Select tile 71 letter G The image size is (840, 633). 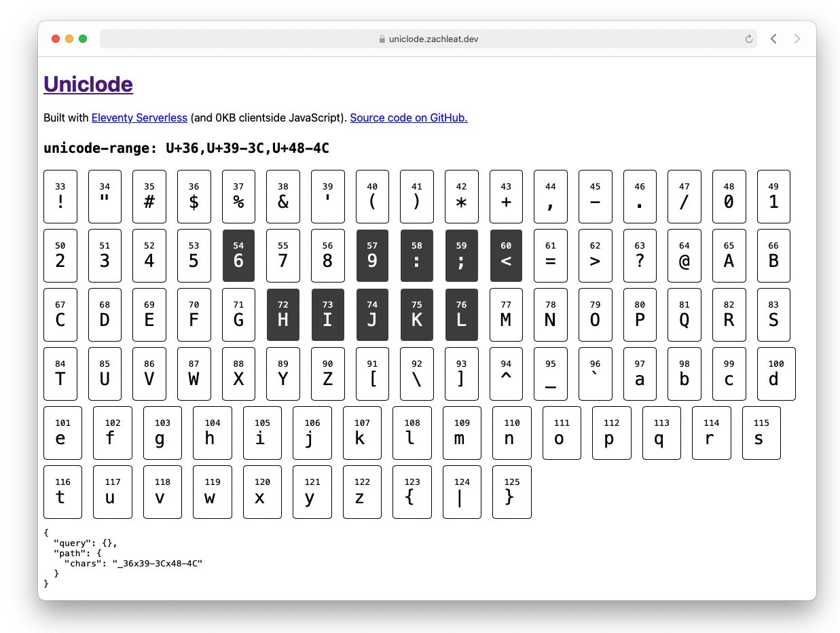click(238, 314)
